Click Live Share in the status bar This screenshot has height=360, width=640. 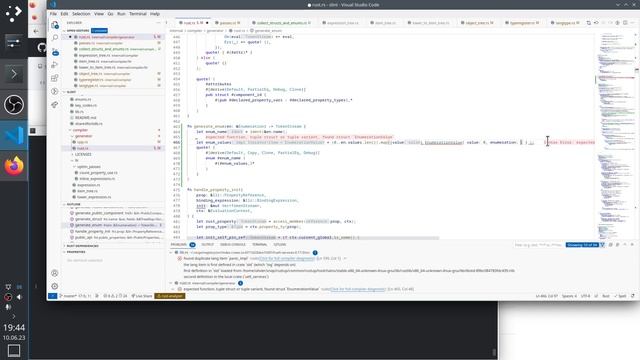pos(142,296)
